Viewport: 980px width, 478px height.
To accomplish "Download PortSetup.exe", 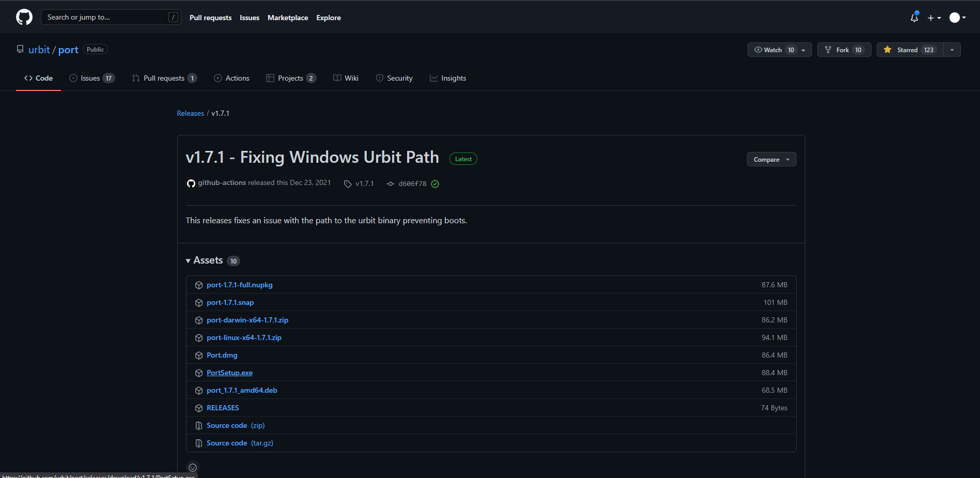I will (x=229, y=373).
